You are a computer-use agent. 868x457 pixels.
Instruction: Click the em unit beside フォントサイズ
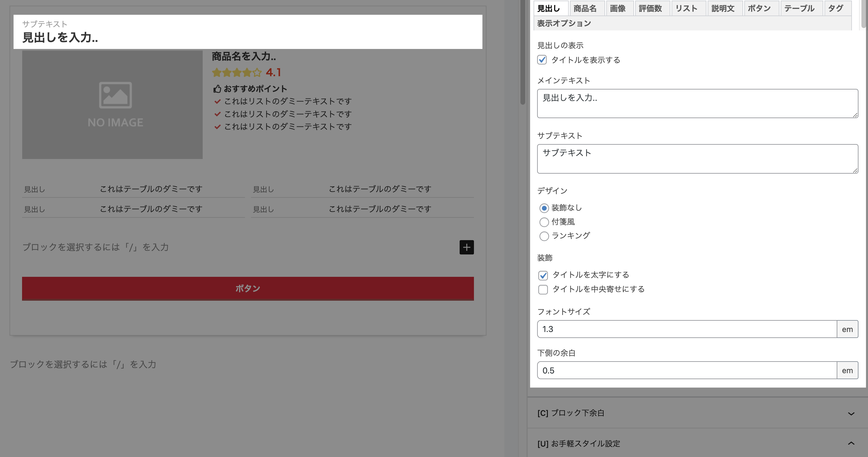[847, 329]
